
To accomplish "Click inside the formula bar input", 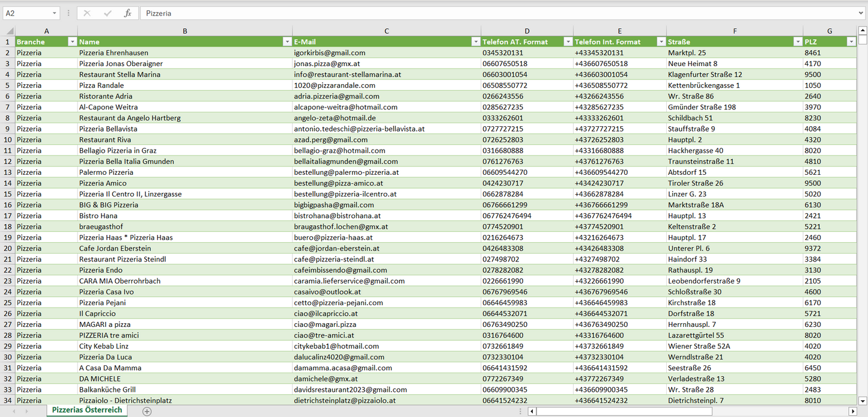I will click(x=481, y=13).
